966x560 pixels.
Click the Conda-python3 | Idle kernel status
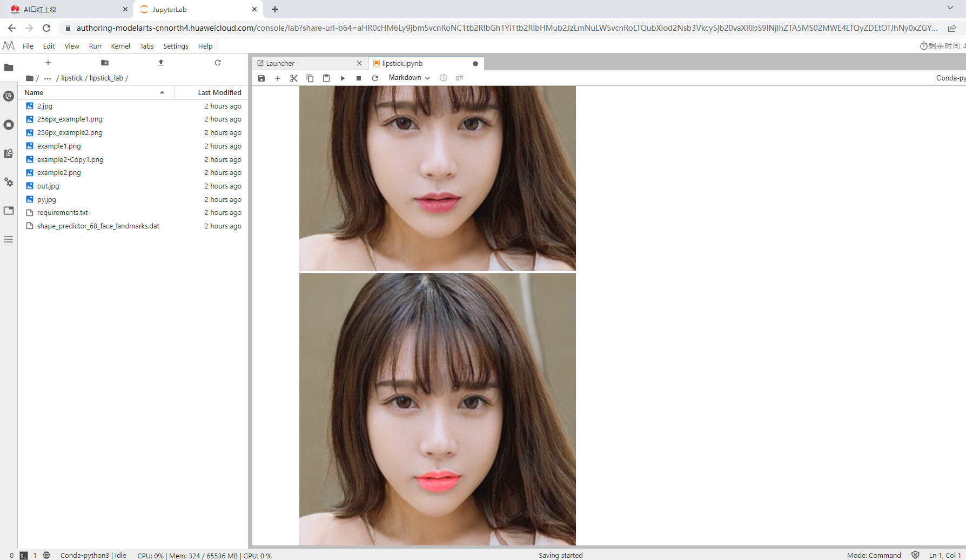point(93,555)
